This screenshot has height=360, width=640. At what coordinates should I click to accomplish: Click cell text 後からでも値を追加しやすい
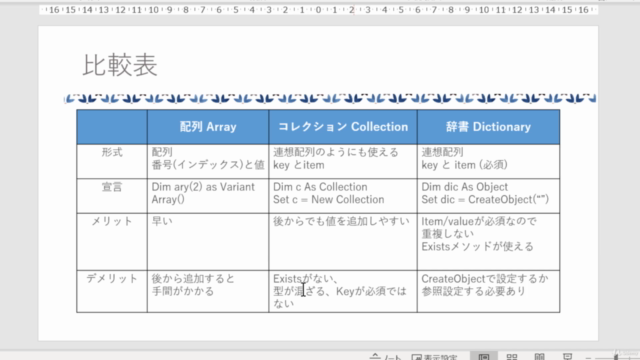click(341, 221)
